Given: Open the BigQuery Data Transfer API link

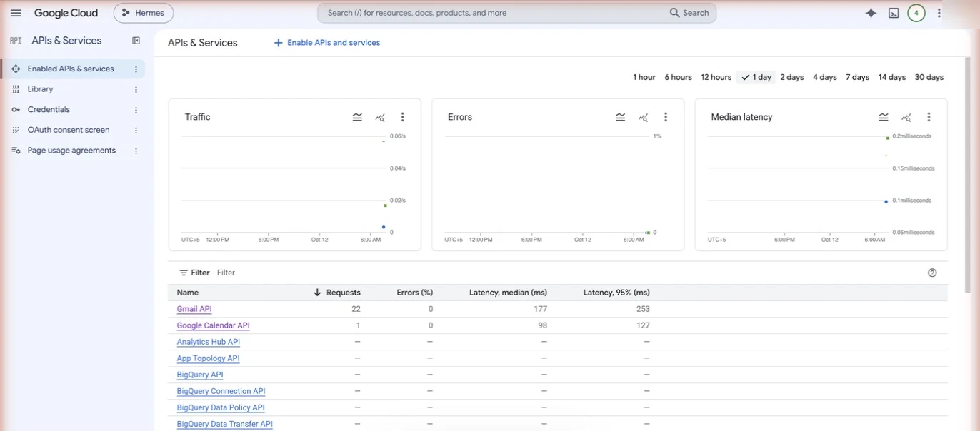Looking at the screenshot, I should [224, 424].
